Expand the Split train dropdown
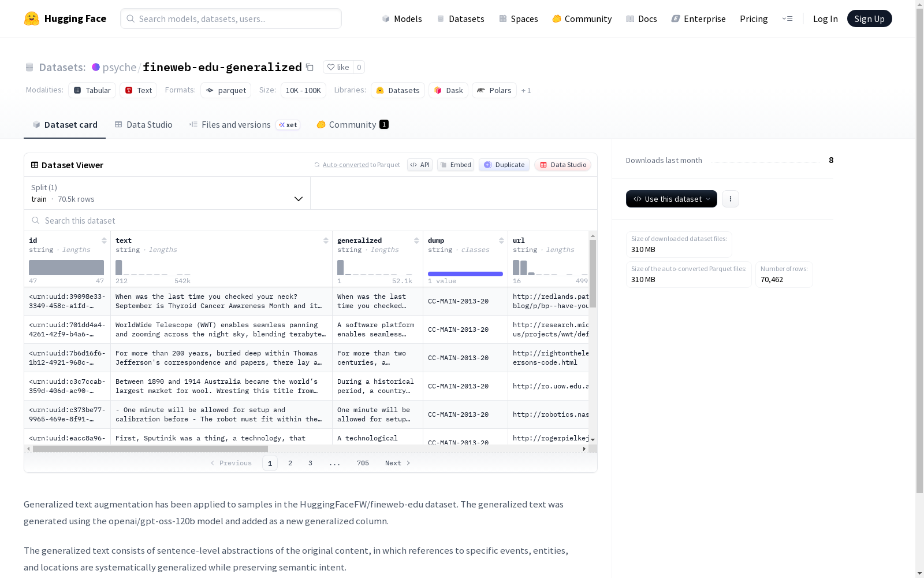 tap(167, 193)
